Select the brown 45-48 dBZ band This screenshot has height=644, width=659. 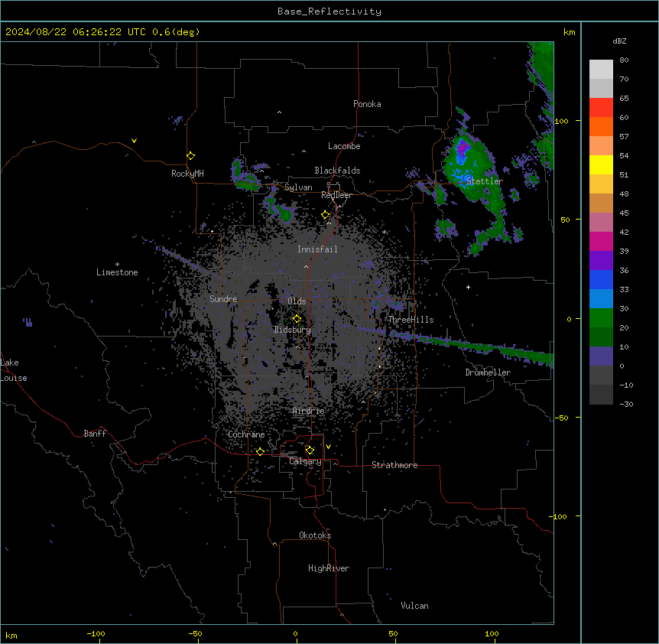pos(601,203)
